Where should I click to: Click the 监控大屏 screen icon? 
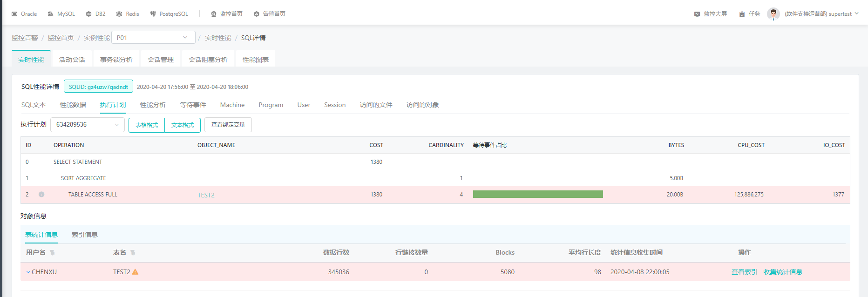[697, 14]
